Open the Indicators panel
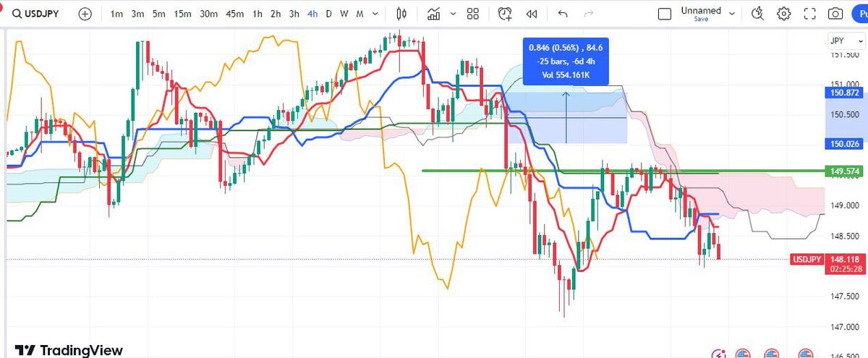Screen dimensions: 868x358 (x=434, y=14)
